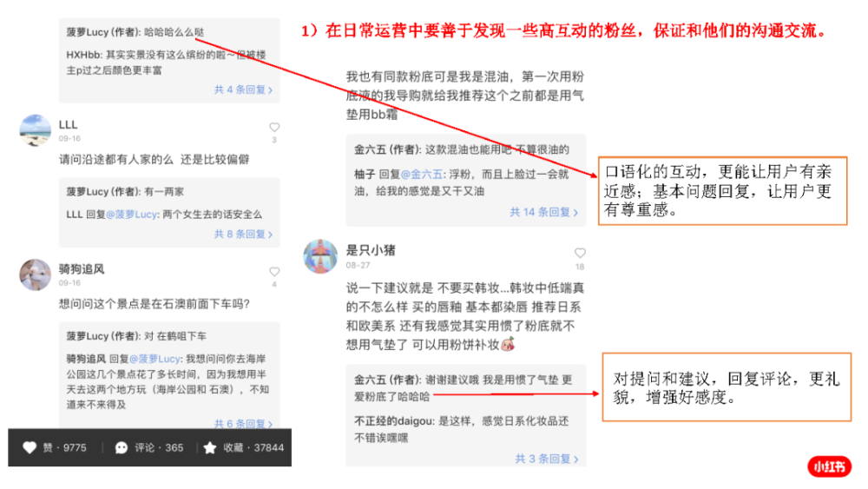Click the 收藏 star icon
The height and width of the screenshot is (489, 868).
point(210,447)
